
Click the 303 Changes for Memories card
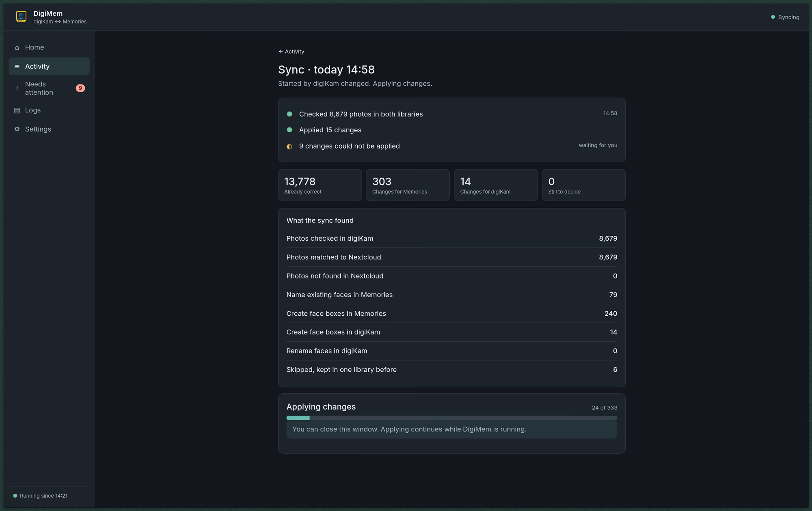click(408, 185)
